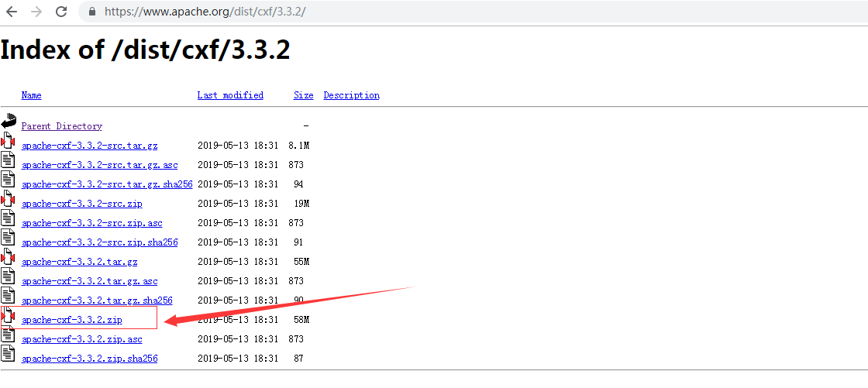Sort listing by the Name column header
Viewport: 868px width, 388px height.
pyautogui.click(x=32, y=95)
